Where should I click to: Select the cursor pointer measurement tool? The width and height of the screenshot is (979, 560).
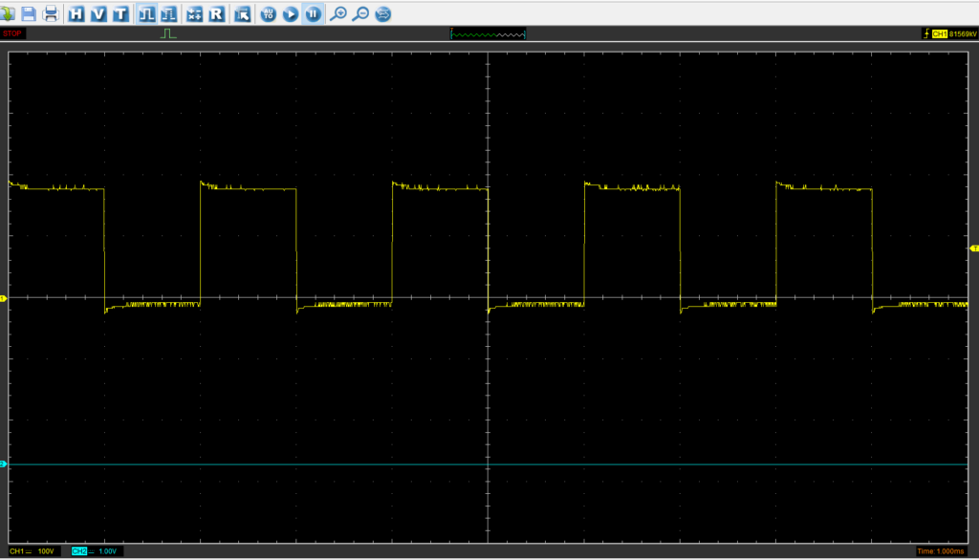click(243, 13)
